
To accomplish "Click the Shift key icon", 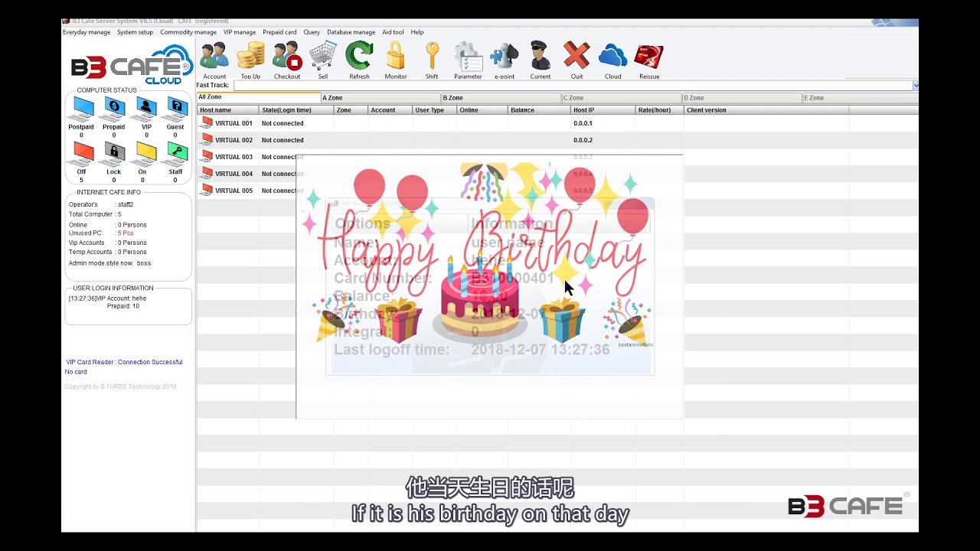I will pos(432,60).
